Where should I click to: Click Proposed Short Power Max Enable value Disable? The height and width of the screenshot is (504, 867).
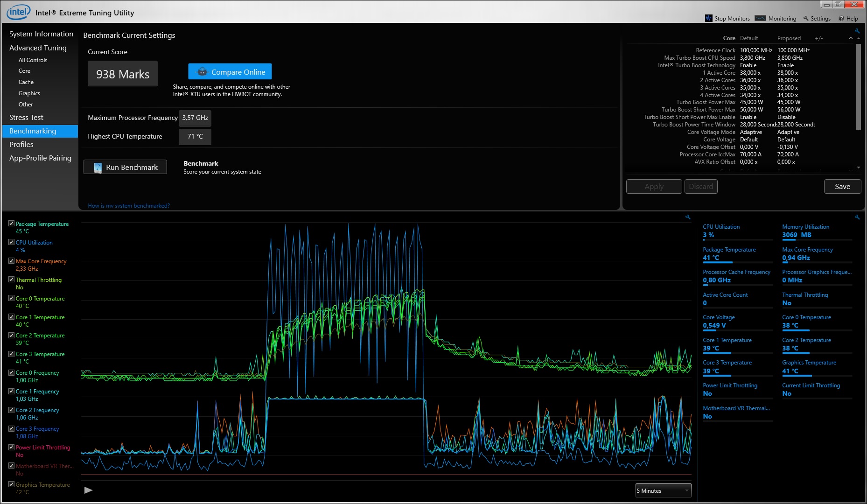pos(786,117)
